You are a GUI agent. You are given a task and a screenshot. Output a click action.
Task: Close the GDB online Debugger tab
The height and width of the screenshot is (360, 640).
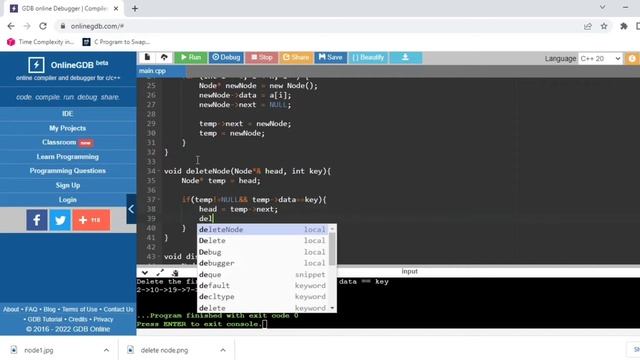(116, 9)
